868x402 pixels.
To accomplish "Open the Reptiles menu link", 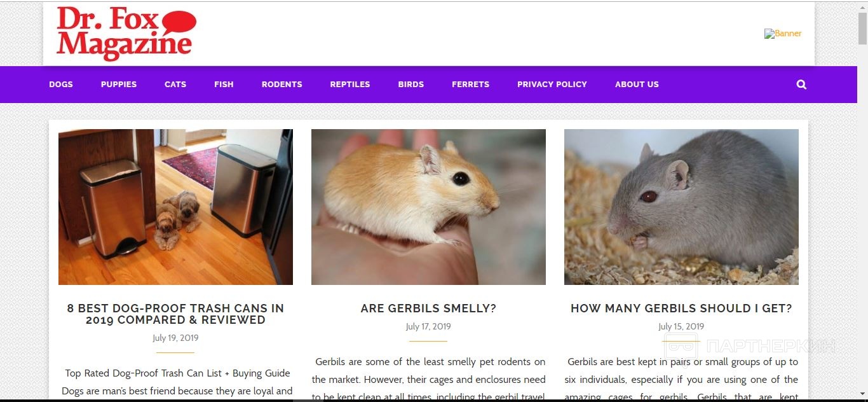I will (350, 85).
